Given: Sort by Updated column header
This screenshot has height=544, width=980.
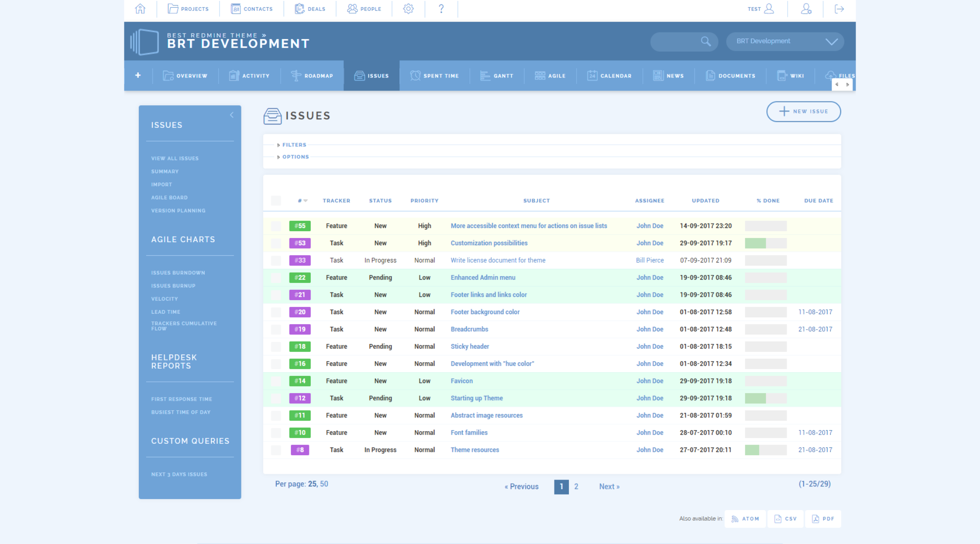Looking at the screenshot, I should point(706,200).
